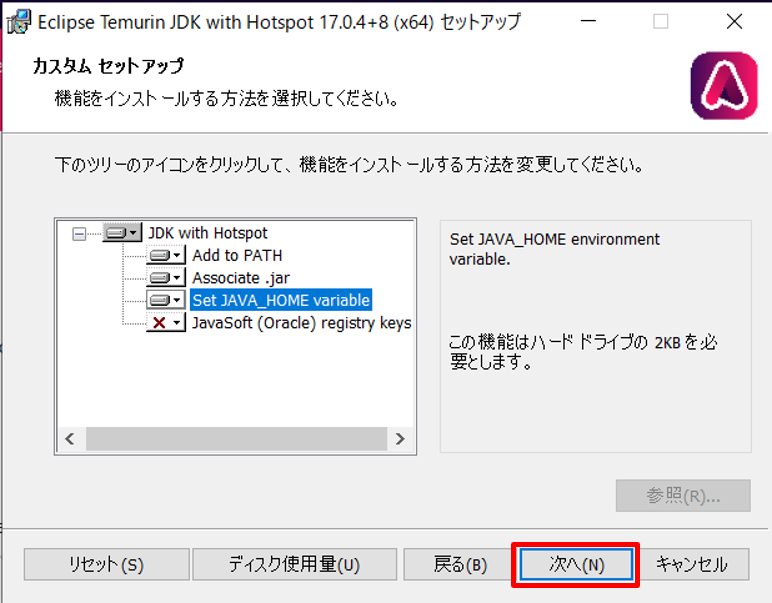Click the 戻る(B) back button
Image resolution: width=772 pixels, height=603 pixels.
[x=460, y=564]
